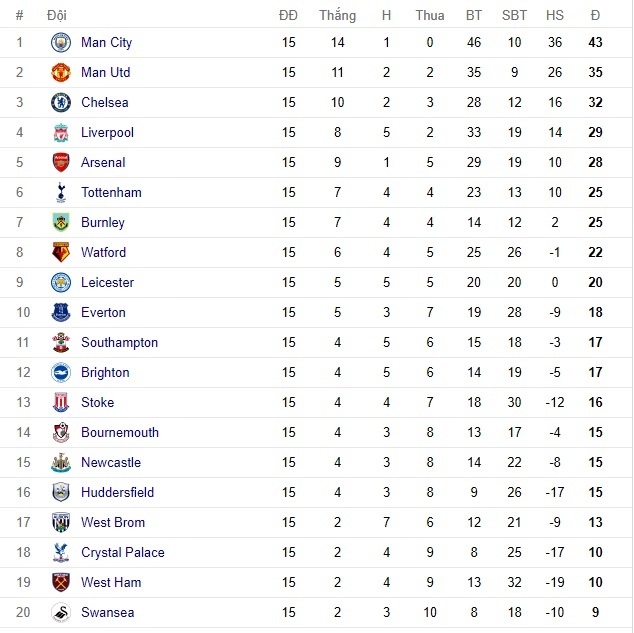Screen dimensions: 634x633
Task: Open the Southampton team link
Action: [x=119, y=343]
